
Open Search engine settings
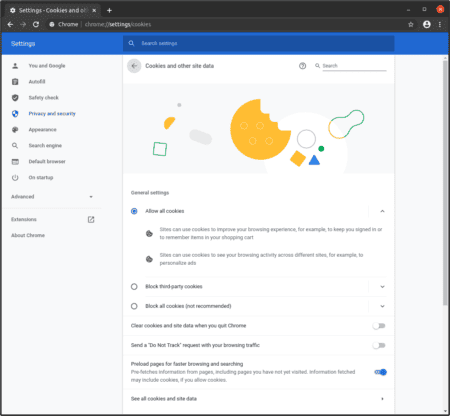click(45, 146)
